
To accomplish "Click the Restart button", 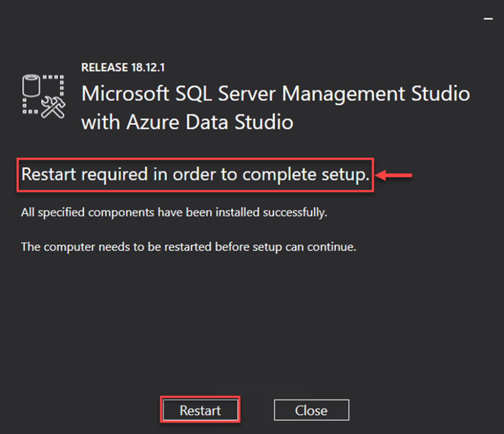I will click(200, 409).
